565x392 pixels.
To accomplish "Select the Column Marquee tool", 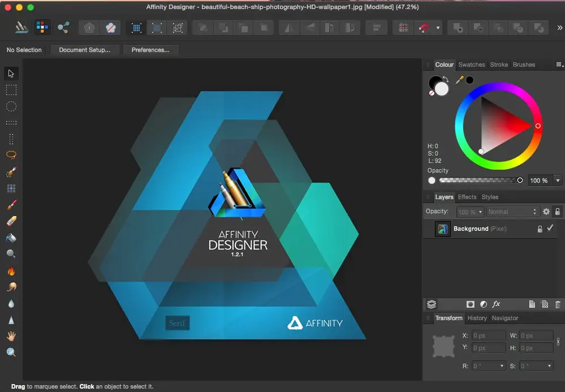I will pos(11,139).
